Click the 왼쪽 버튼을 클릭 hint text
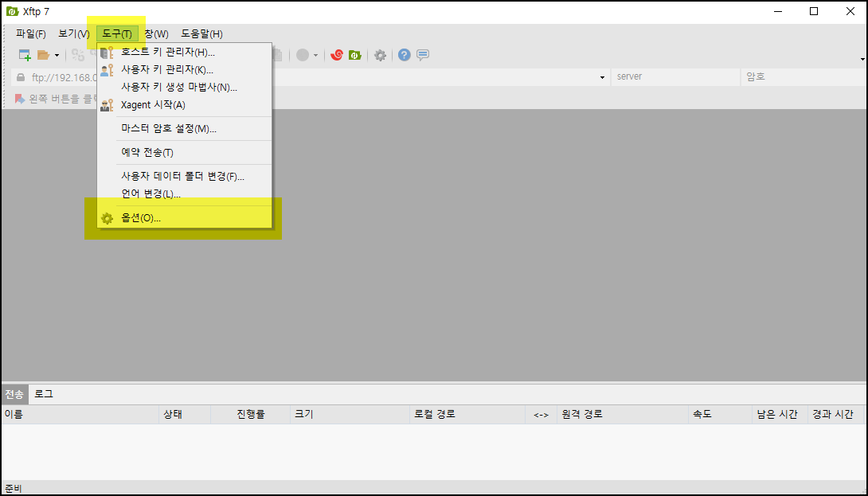The image size is (868, 496). [x=64, y=99]
